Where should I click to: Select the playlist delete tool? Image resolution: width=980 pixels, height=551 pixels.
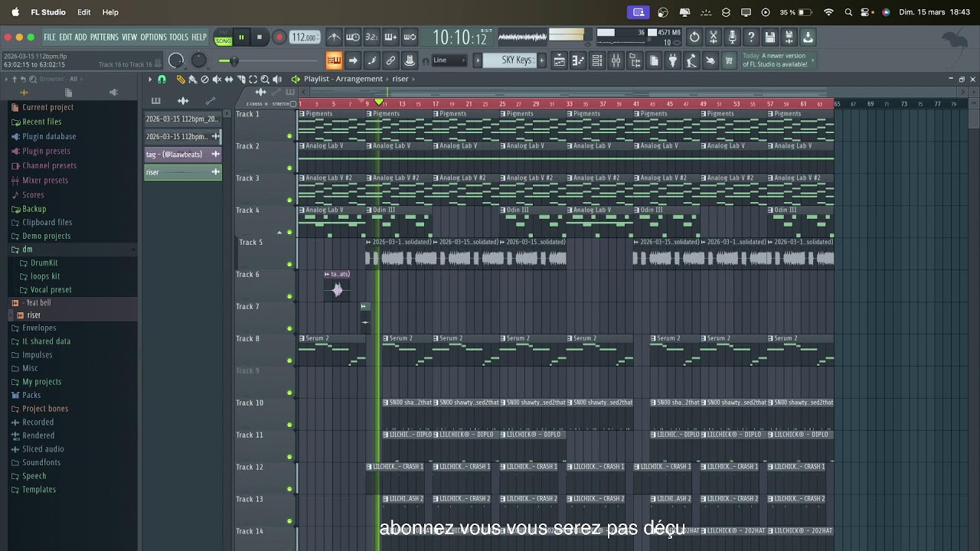(204, 79)
